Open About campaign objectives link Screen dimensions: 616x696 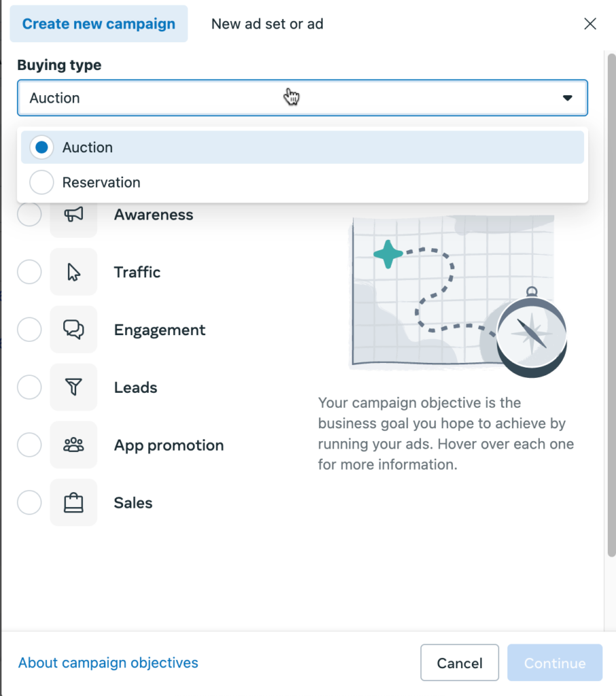[x=108, y=663]
